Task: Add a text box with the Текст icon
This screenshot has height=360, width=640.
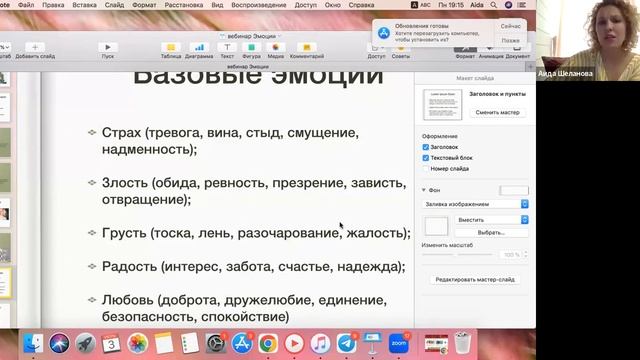Action: [227, 47]
